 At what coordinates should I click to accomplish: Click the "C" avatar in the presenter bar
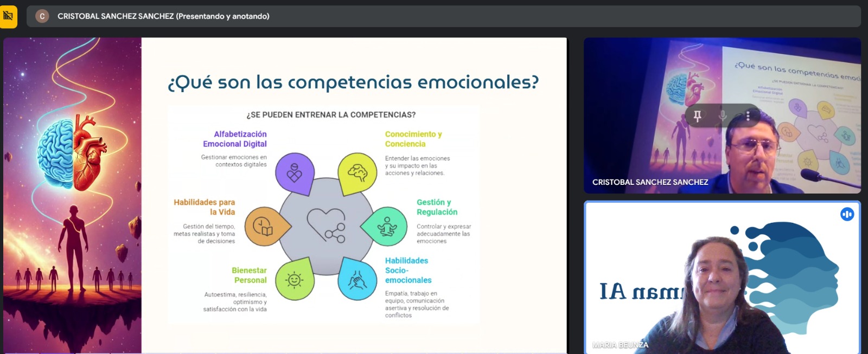click(42, 16)
